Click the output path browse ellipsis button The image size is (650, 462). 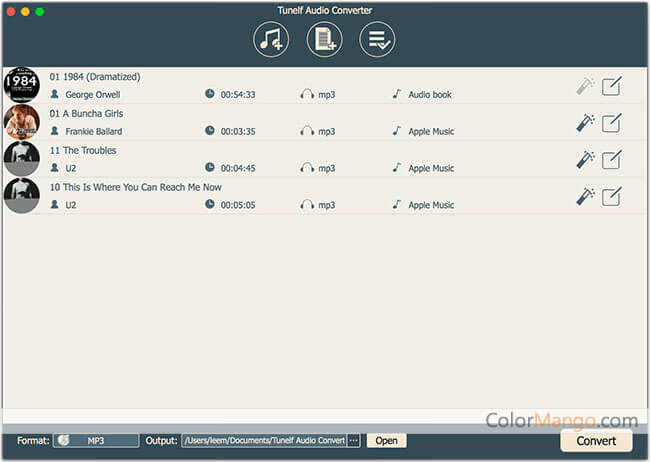point(353,440)
